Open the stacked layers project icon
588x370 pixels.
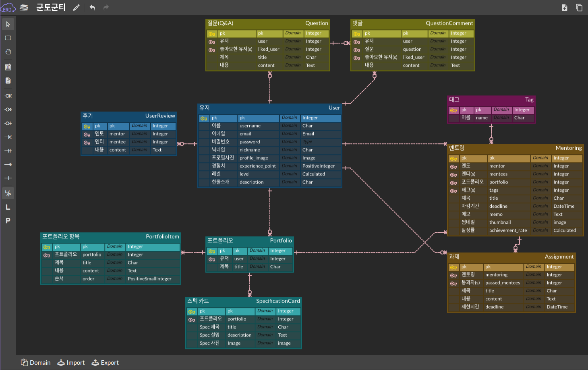(24, 8)
